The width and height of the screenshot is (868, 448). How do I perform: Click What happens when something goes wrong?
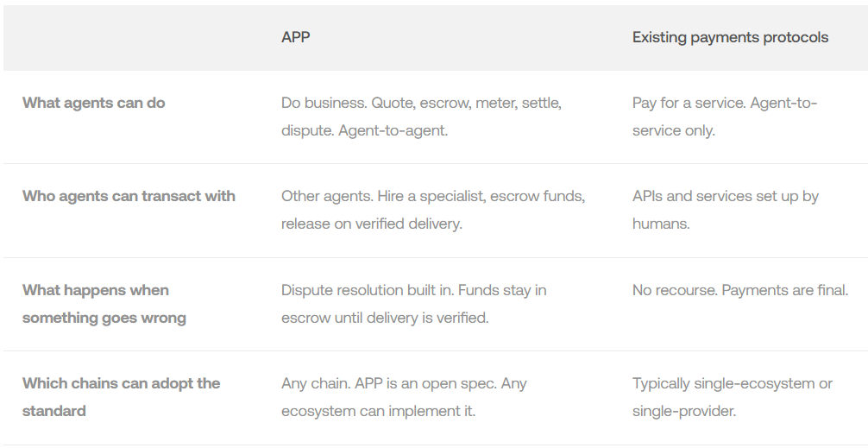[x=104, y=304]
